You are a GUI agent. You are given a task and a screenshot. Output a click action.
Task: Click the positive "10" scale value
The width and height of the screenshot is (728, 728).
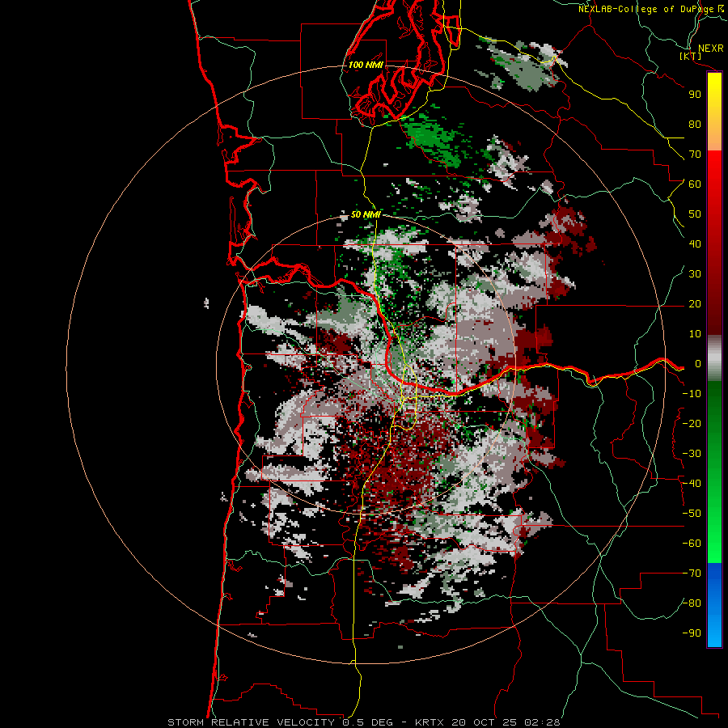tap(695, 334)
